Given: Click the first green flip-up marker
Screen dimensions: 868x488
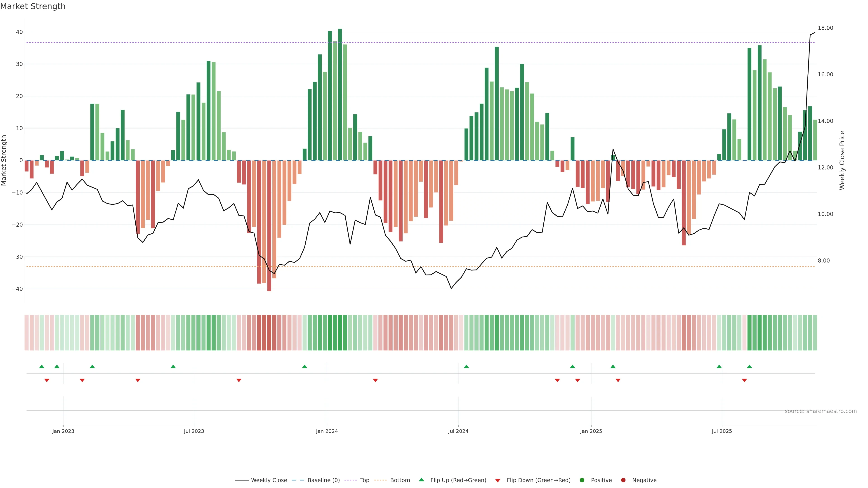Looking at the screenshot, I should pos(42,366).
